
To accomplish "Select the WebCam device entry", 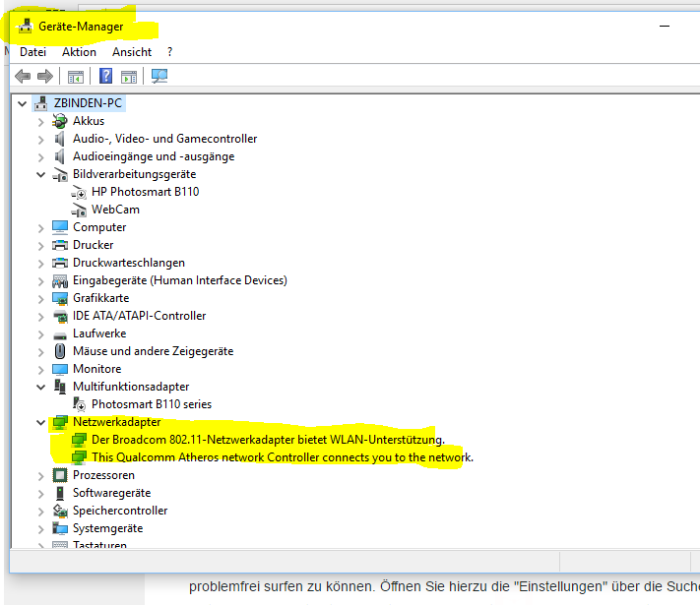I will tap(115, 210).
